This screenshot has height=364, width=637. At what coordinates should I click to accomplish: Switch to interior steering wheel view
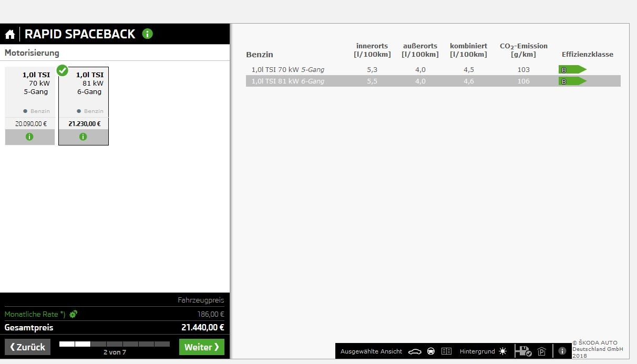coord(431,351)
